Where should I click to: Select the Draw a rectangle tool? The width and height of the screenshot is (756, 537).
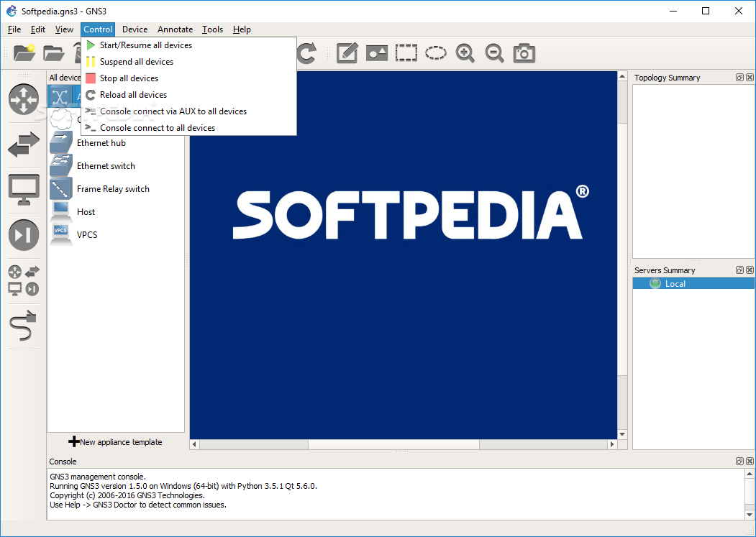[406, 53]
